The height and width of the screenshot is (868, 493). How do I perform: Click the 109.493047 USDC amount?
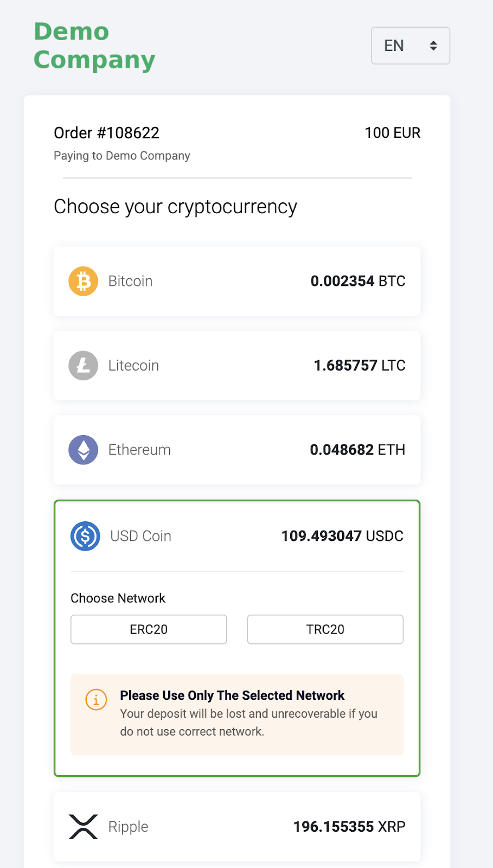[342, 536]
